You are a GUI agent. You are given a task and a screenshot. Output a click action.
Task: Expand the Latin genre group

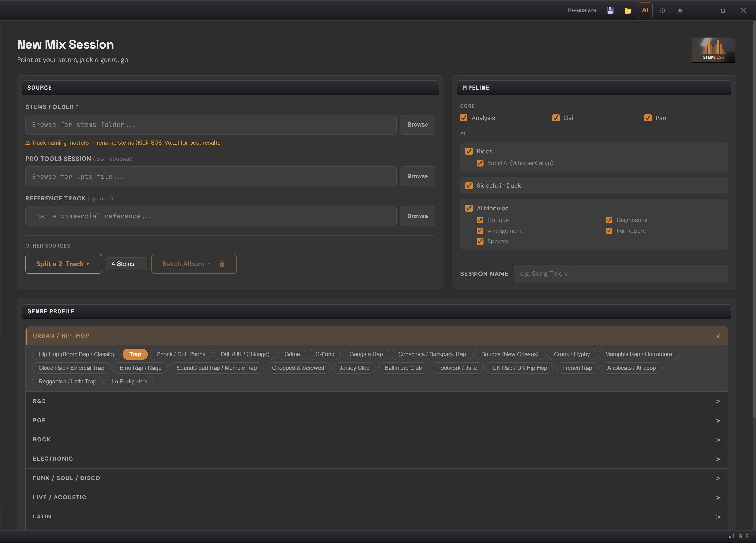pyautogui.click(x=377, y=517)
